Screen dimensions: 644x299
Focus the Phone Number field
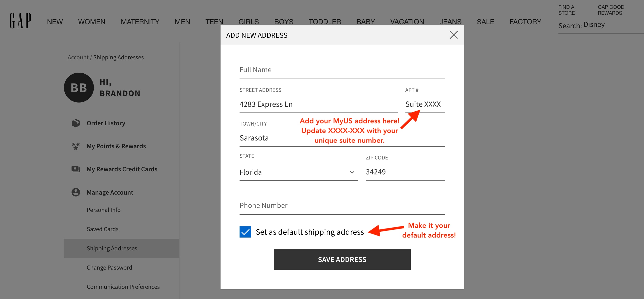342,206
